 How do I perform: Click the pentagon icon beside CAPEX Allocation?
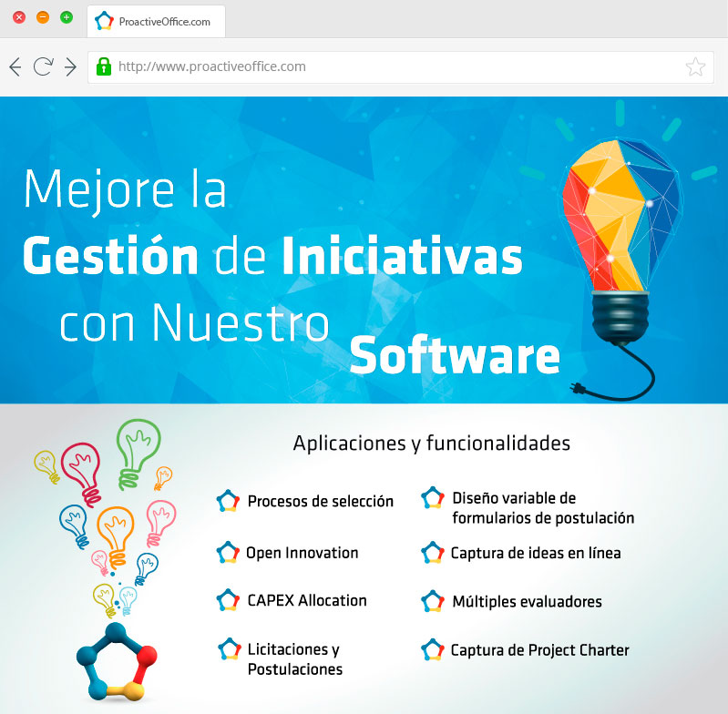pyautogui.click(x=228, y=601)
